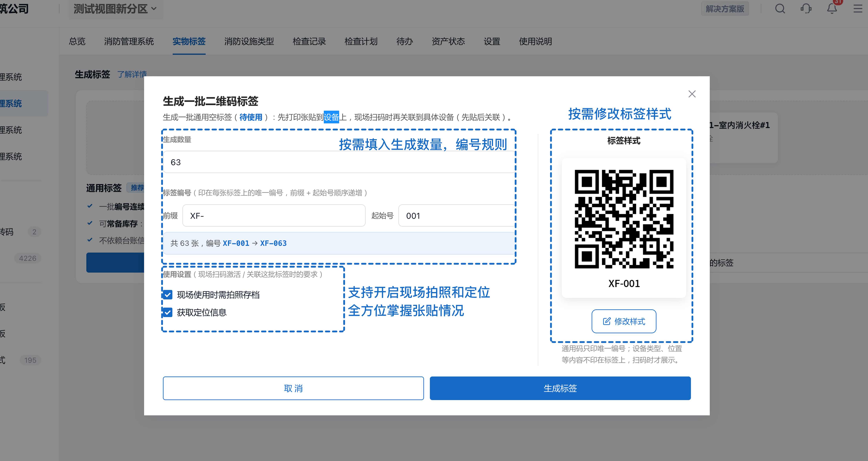Open the 检查计划 tab

[361, 41]
